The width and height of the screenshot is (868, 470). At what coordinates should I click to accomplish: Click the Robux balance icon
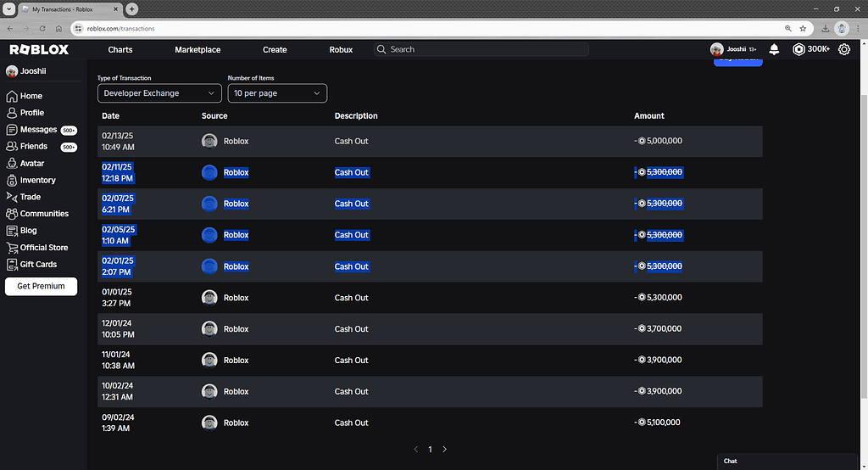[798, 50]
